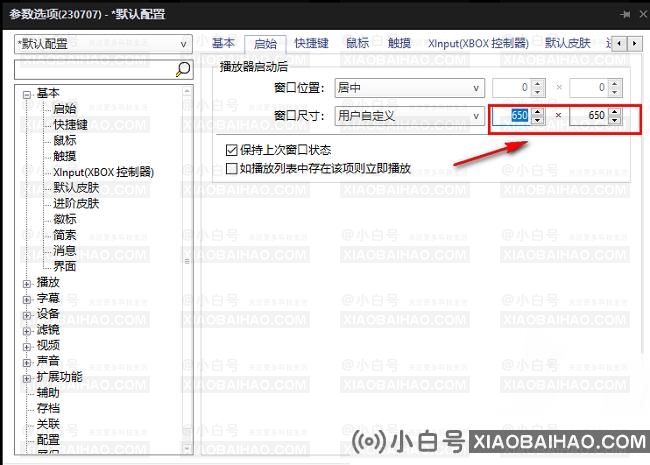Viewport: 650px width, 465px height.
Task: Select 徽标 in the settings tree
Action: click(65, 219)
